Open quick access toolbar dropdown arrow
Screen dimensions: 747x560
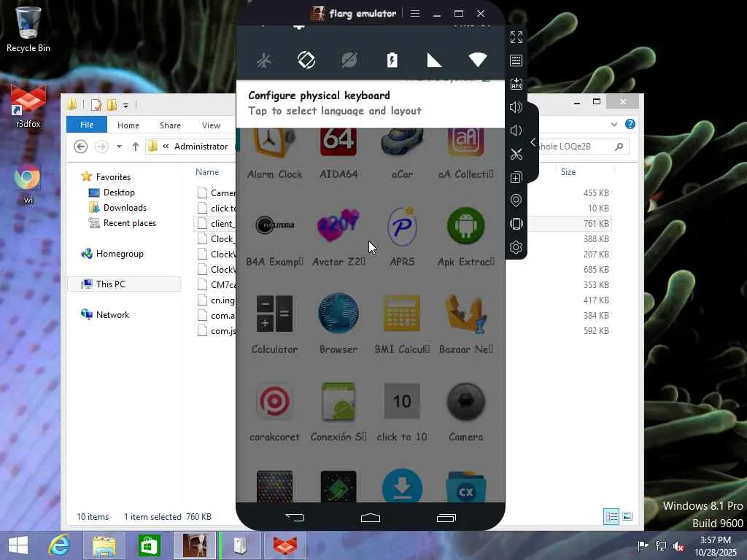125,105
